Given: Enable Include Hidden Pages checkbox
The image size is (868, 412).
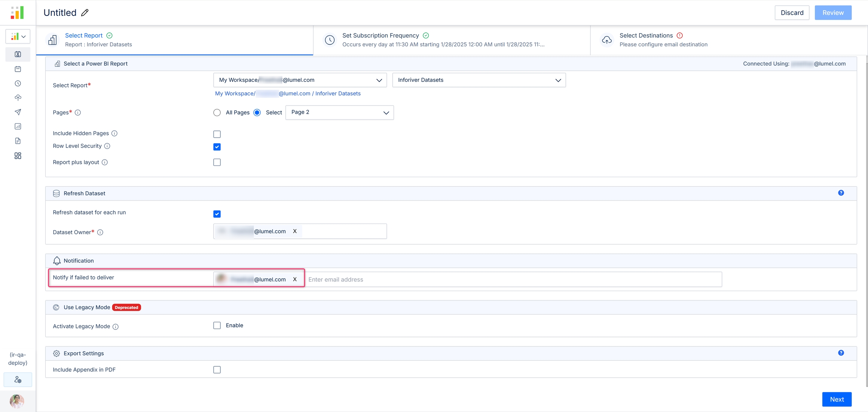Looking at the screenshot, I should [x=217, y=134].
